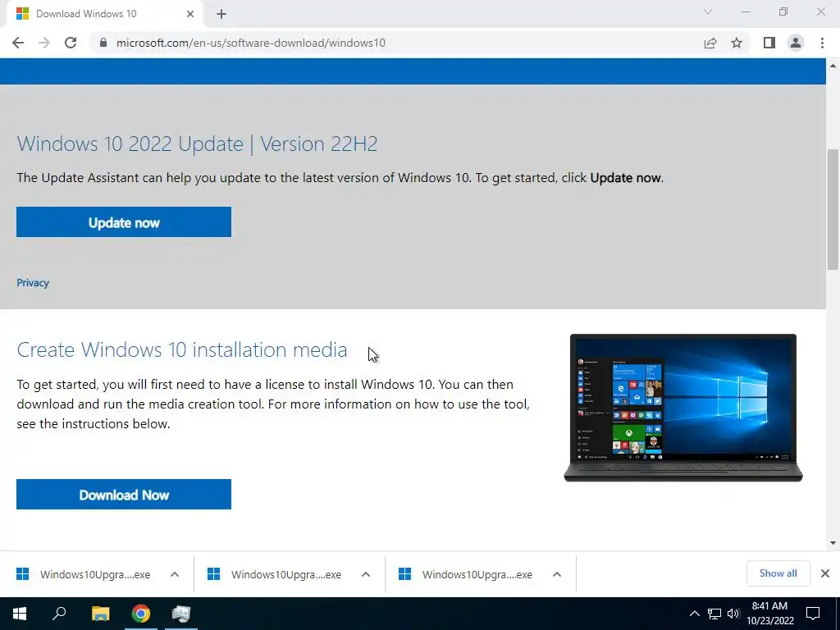
Task: Open the network status tray icon
Action: coord(714,614)
